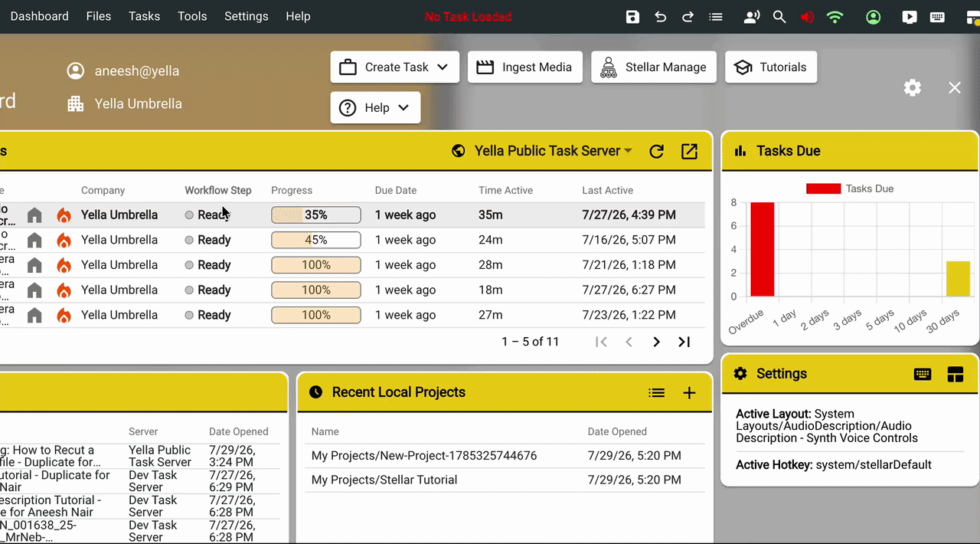Click the bar chart icon in Tasks Due header
The width and height of the screenshot is (980, 544).
(x=740, y=151)
